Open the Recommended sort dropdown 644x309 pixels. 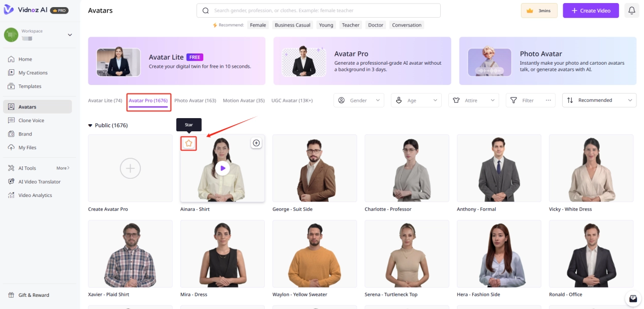click(x=599, y=100)
